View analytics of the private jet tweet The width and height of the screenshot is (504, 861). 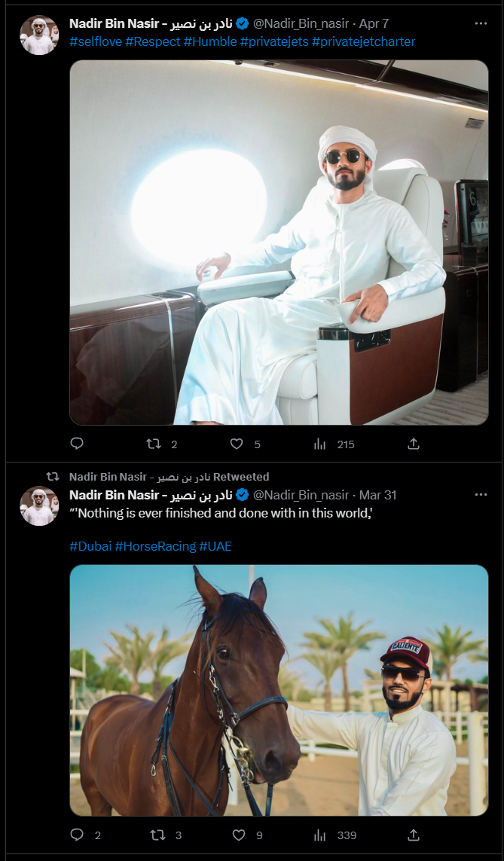pos(320,444)
